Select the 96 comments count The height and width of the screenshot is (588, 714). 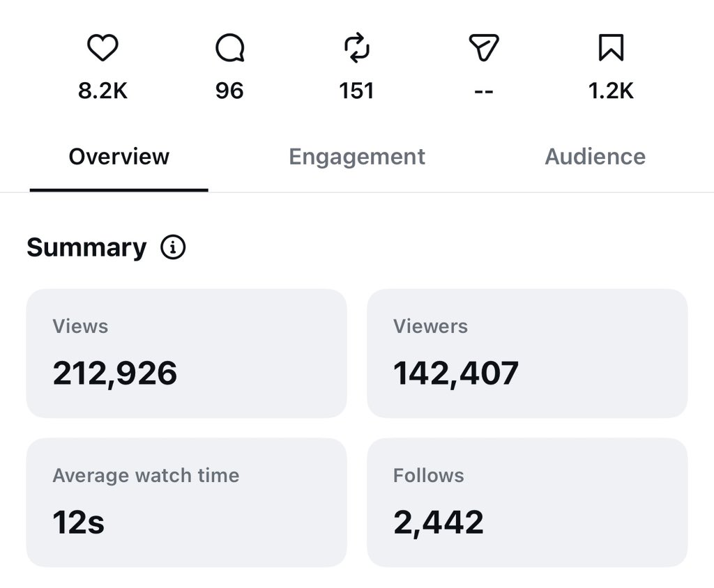tap(229, 91)
